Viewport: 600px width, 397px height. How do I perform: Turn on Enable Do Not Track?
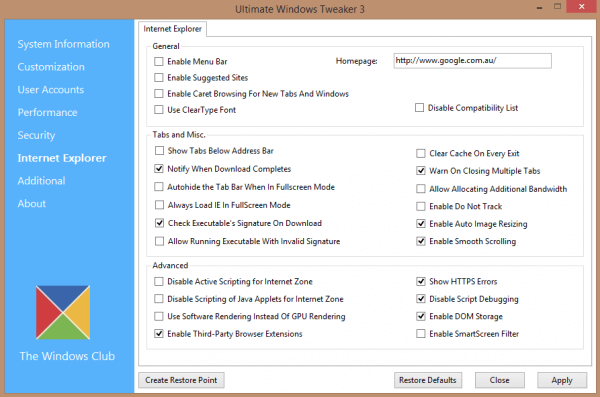pos(421,206)
